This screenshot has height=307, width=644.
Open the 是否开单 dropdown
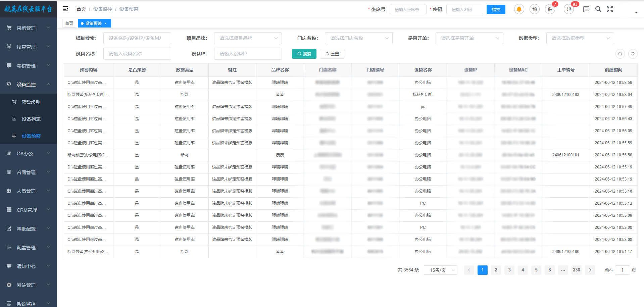point(469,38)
